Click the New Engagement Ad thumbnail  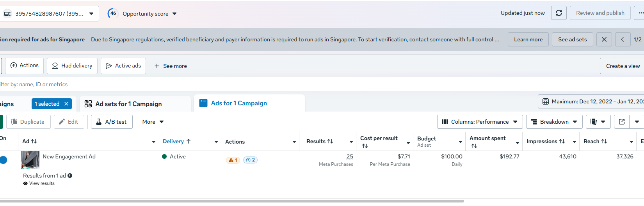[x=30, y=160]
